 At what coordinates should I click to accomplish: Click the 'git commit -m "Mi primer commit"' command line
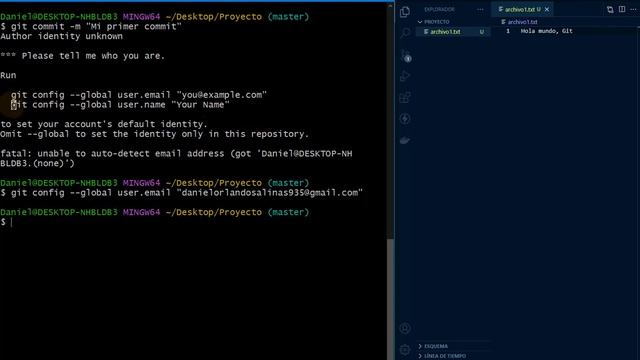[x=91, y=27]
